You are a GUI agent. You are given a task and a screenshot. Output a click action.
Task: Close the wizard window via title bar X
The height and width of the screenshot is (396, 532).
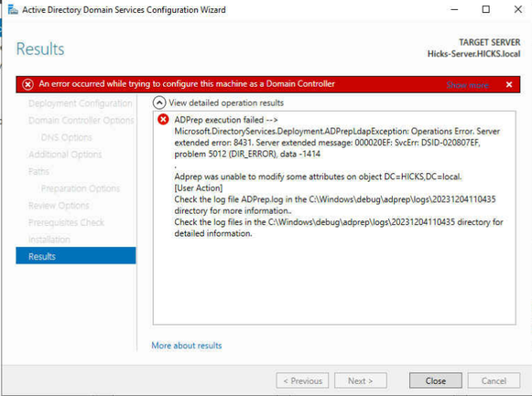click(x=518, y=9)
